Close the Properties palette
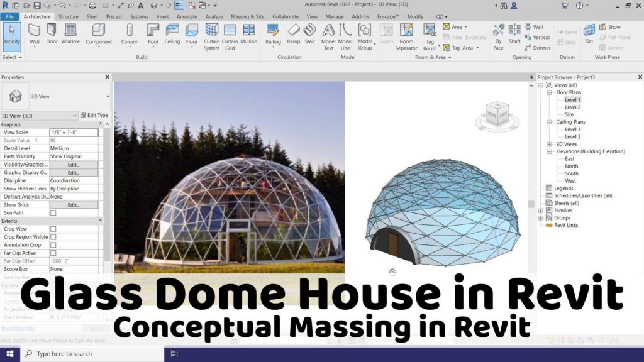Image resolution: width=644 pixels, height=362 pixels. [107, 77]
